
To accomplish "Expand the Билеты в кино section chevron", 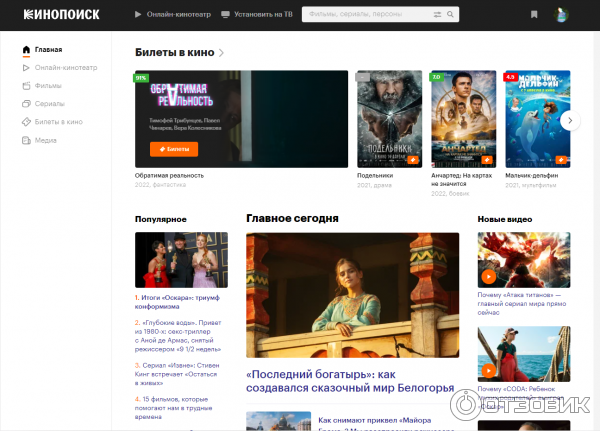I will click(x=221, y=52).
